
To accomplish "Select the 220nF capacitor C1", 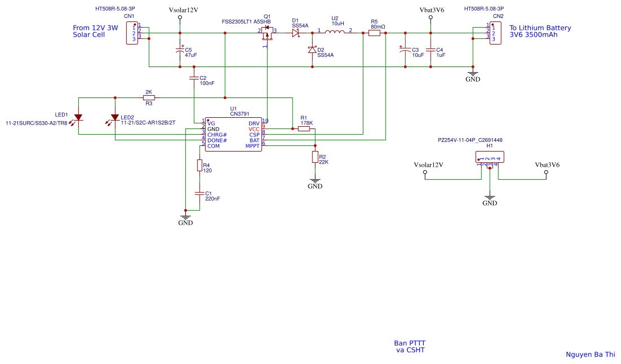I will pyautogui.click(x=200, y=193).
